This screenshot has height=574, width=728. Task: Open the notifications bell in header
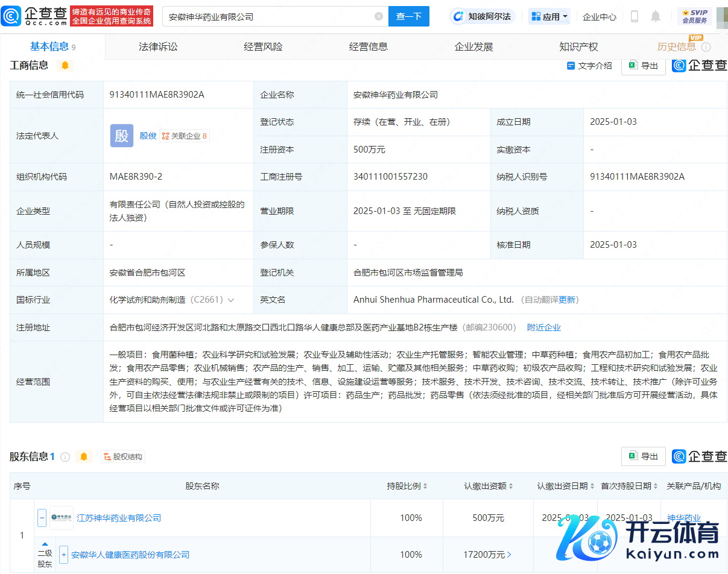[656, 16]
